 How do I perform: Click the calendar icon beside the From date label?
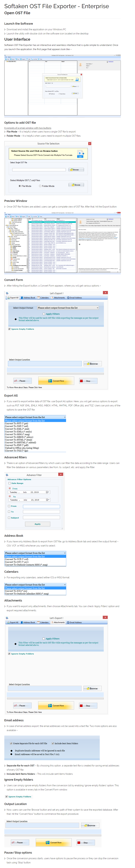tap(10, 488)
